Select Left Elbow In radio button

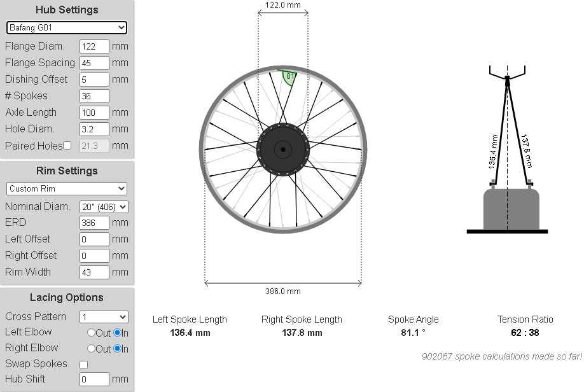click(x=117, y=332)
